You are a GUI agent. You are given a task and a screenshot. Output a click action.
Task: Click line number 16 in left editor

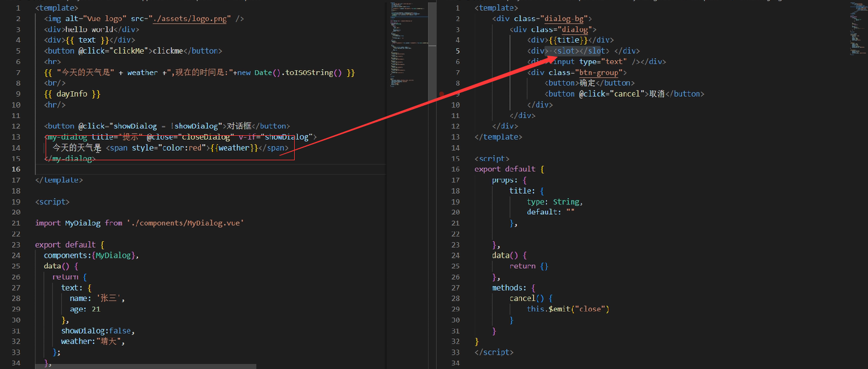(16, 169)
